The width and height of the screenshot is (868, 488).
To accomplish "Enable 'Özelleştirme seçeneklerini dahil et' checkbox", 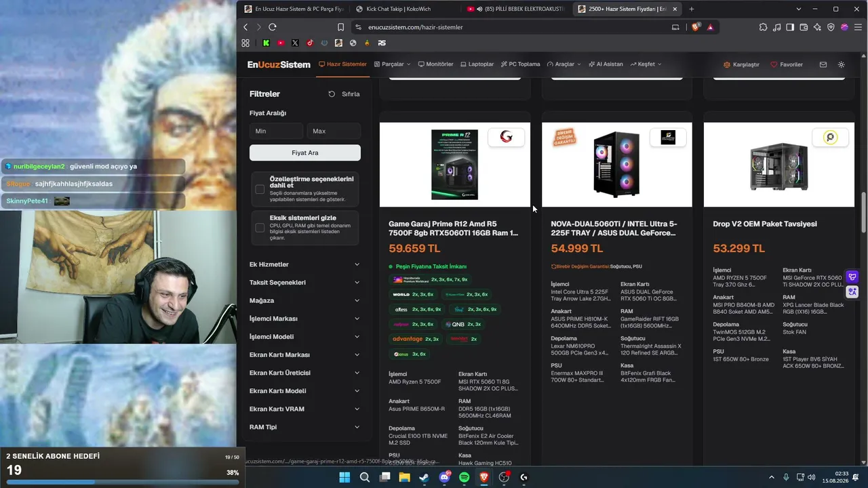I will pos(260,189).
